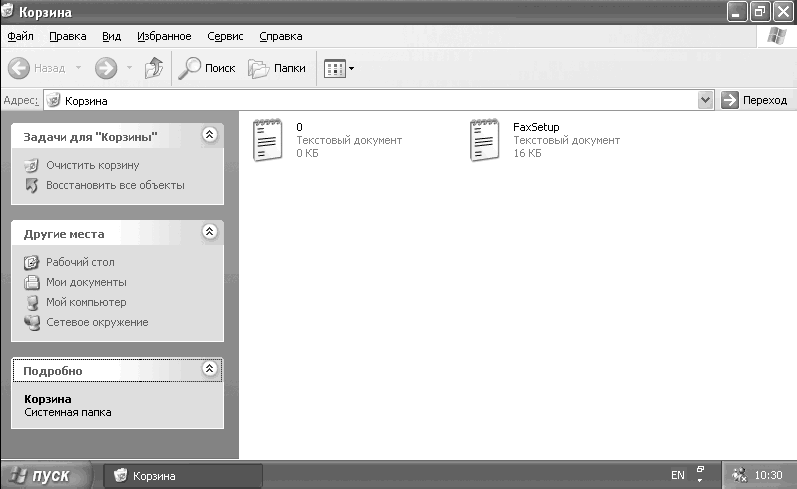
Task: Toggle the Папки folders pane
Action: (x=277, y=68)
